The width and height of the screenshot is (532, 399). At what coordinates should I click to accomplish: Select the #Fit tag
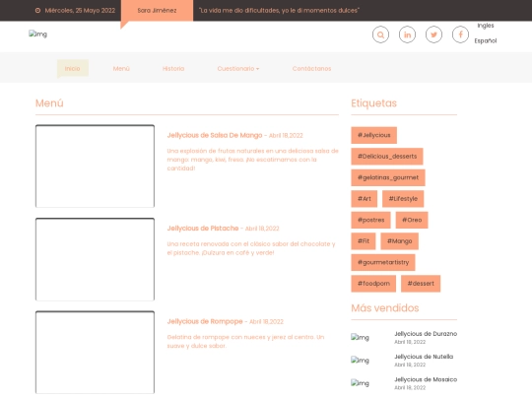tap(364, 241)
